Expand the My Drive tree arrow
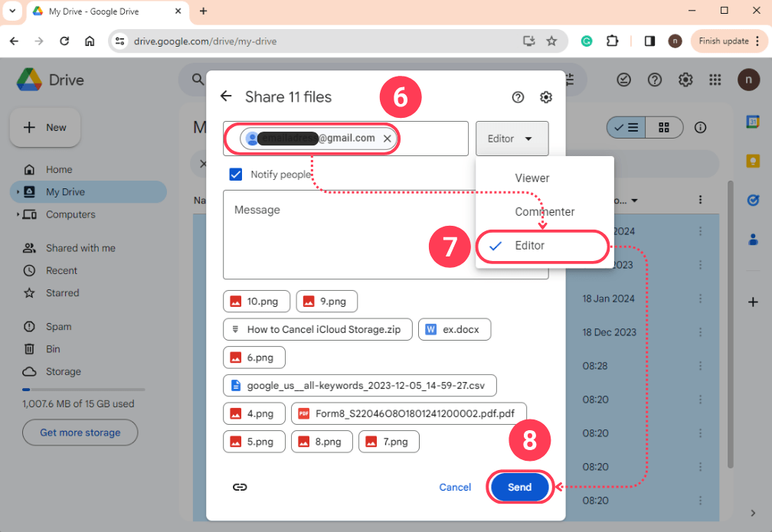The image size is (772, 532). point(18,192)
